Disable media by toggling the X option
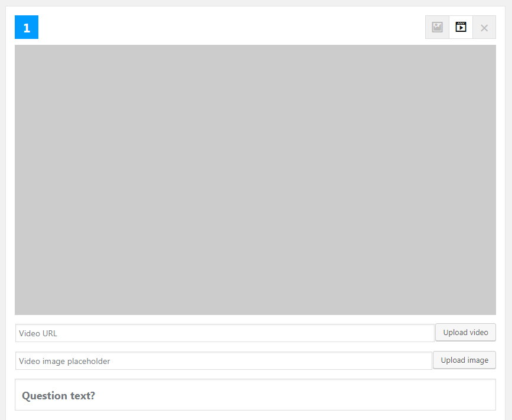 click(484, 27)
